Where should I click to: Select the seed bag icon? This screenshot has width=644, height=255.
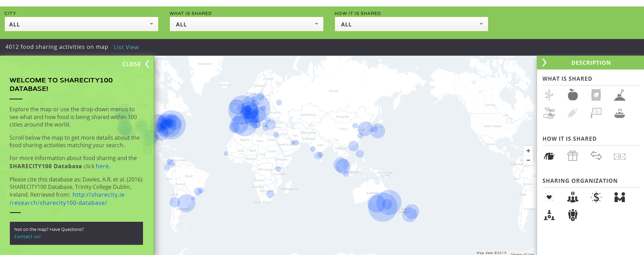(x=596, y=95)
